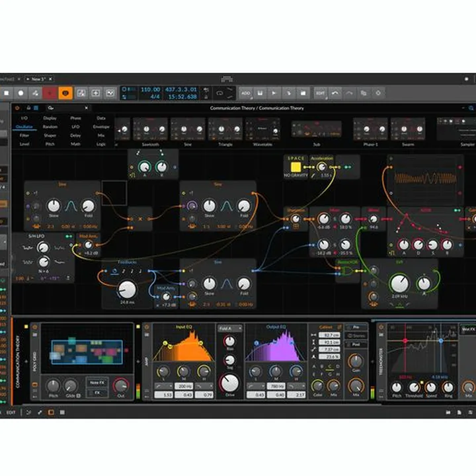This screenshot has height=476, width=476.
Task: Click the Mod Amt knob showing +8.2 dB
Action: coord(89,245)
